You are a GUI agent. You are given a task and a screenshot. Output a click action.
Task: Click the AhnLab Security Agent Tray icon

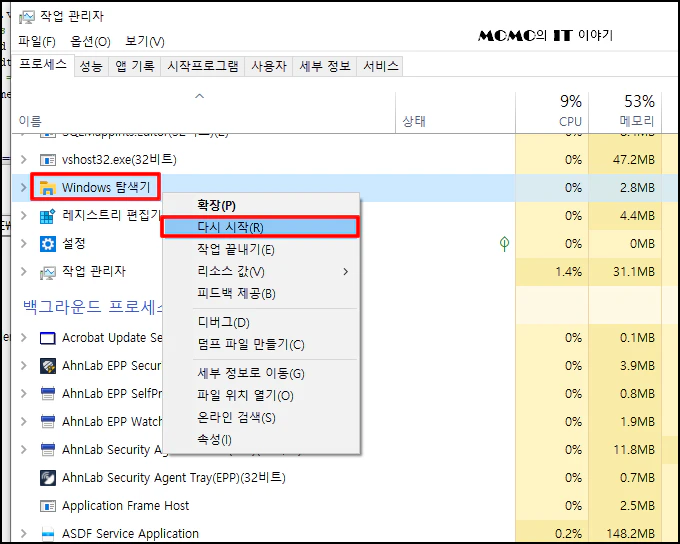48,478
